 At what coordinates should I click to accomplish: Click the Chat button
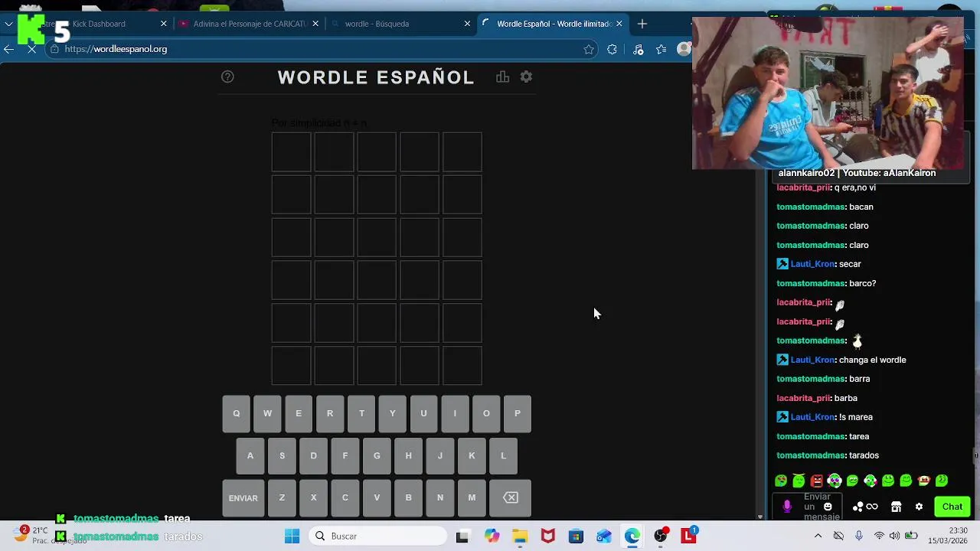(952, 507)
